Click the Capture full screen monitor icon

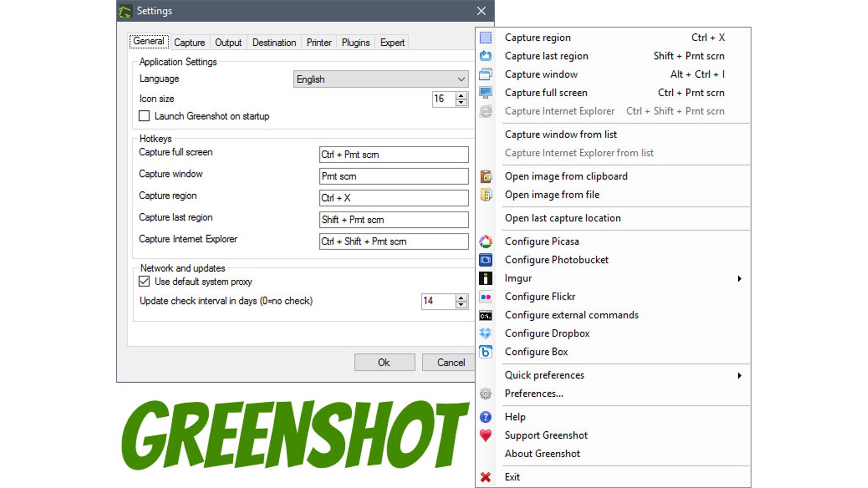point(486,93)
